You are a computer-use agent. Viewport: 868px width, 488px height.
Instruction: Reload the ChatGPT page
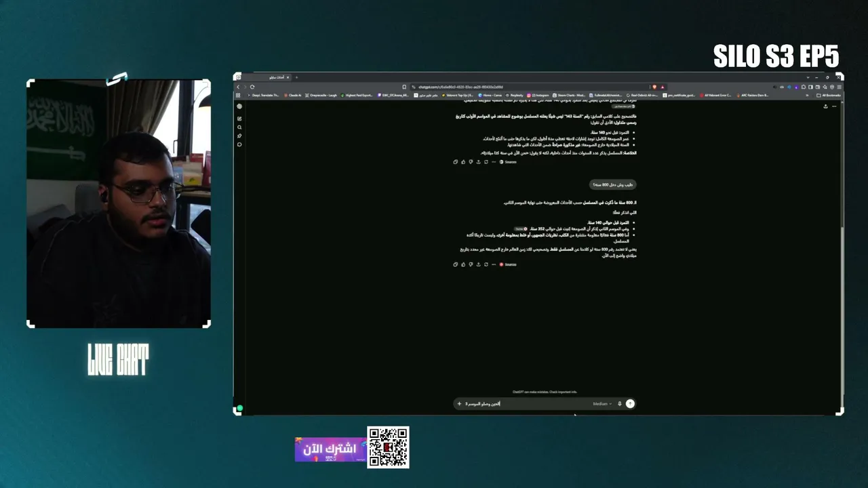point(252,87)
